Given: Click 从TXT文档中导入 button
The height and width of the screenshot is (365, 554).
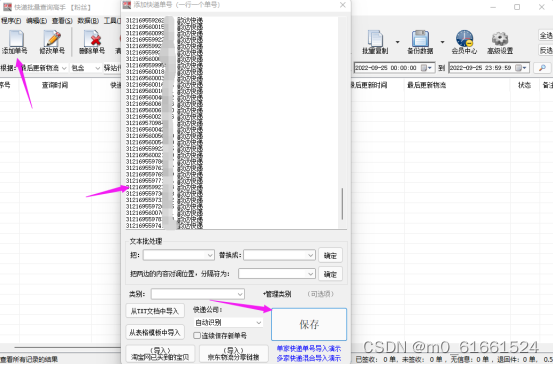Looking at the screenshot, I should click(x=155, y=311).
